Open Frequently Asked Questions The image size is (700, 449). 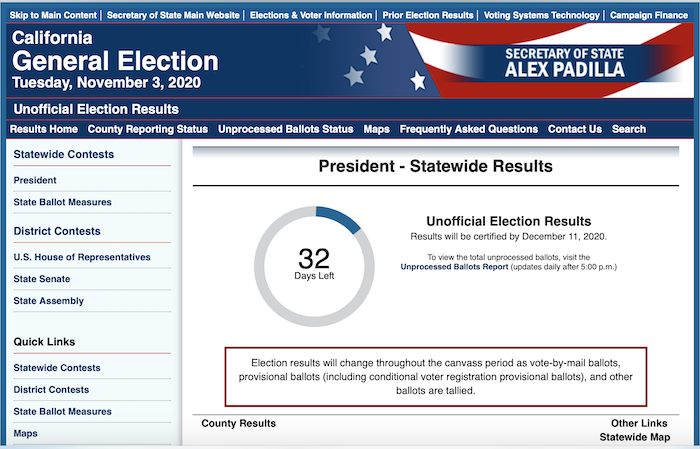469,129
